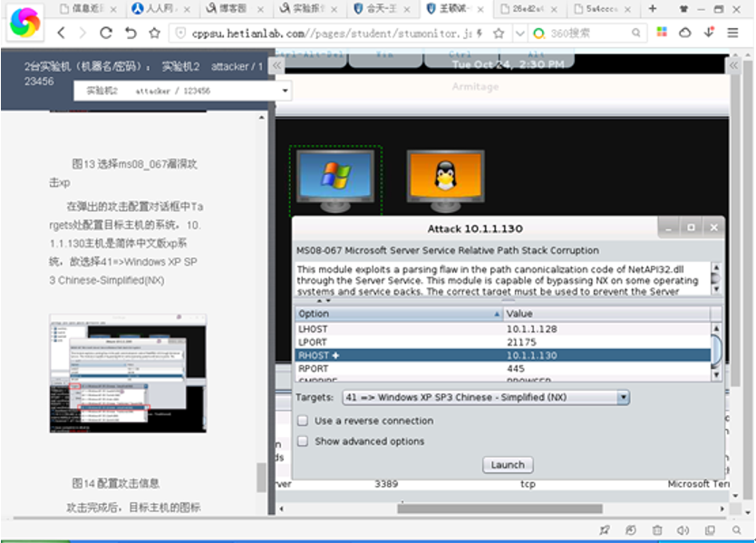This screenshot has height=543, width=756.
Task: Select the Windows host icon
Action: (x=335, y=179)
